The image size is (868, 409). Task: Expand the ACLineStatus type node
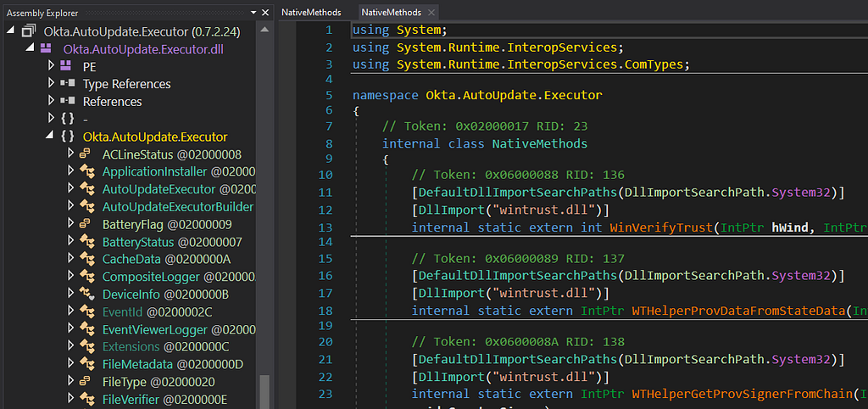70,154
